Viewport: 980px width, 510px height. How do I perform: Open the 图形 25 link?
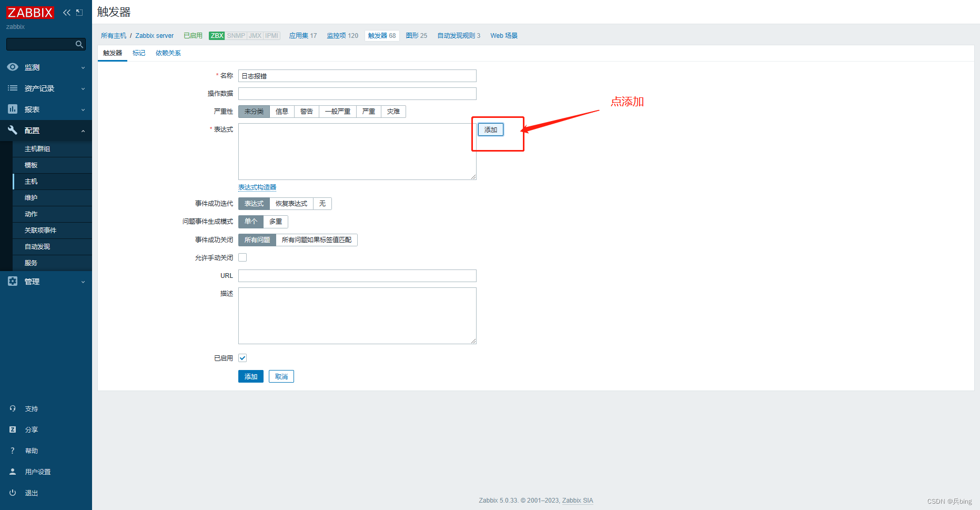417,36
